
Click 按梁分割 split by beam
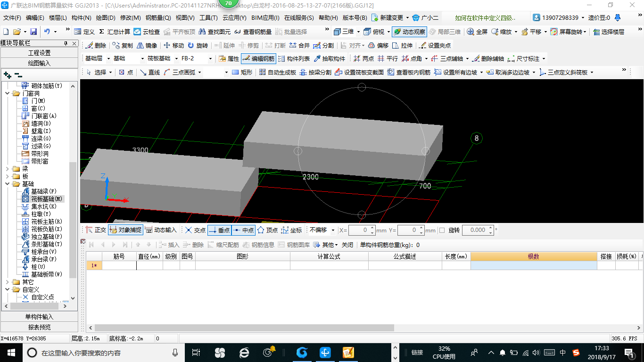pyautogui.click(x=315, y=72)
